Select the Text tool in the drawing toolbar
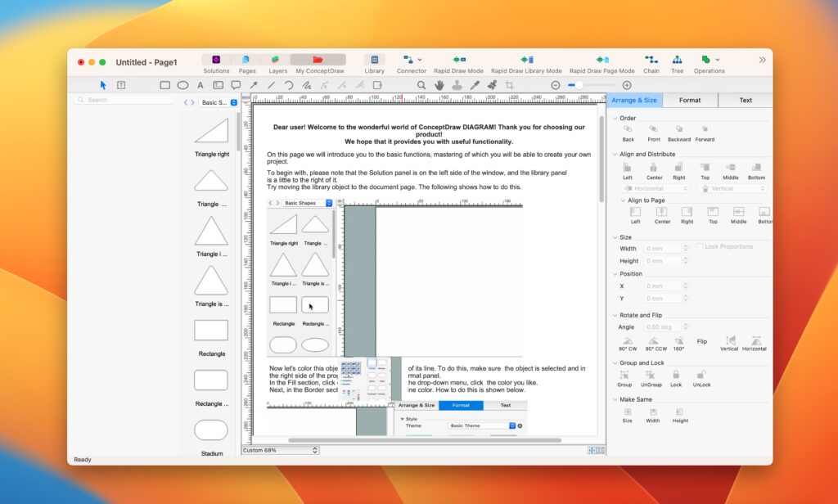 tap(200, 85)
